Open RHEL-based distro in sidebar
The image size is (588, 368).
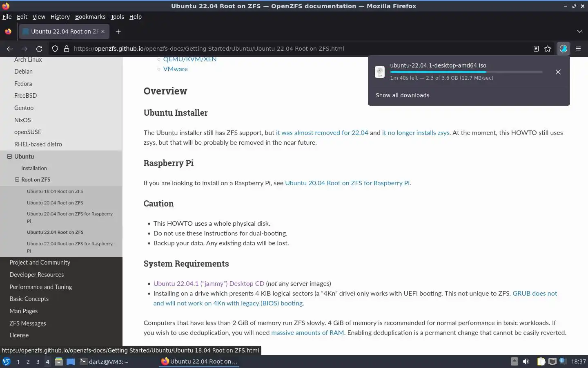pos(38,144)
